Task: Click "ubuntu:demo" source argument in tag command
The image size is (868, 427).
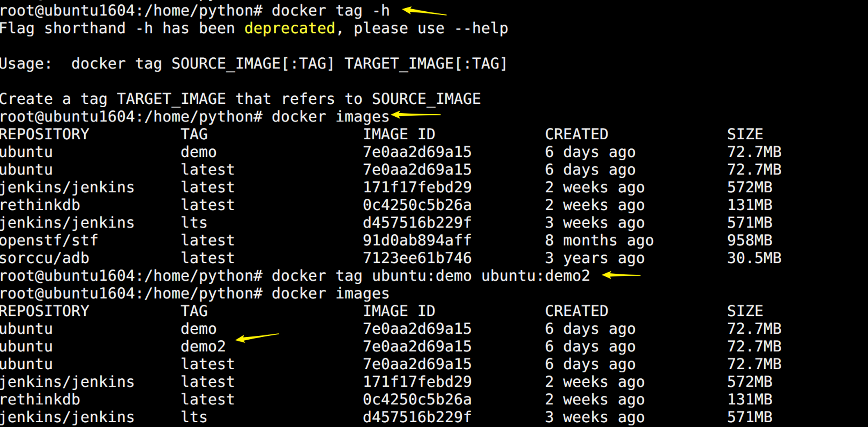Action: (422, 276)
